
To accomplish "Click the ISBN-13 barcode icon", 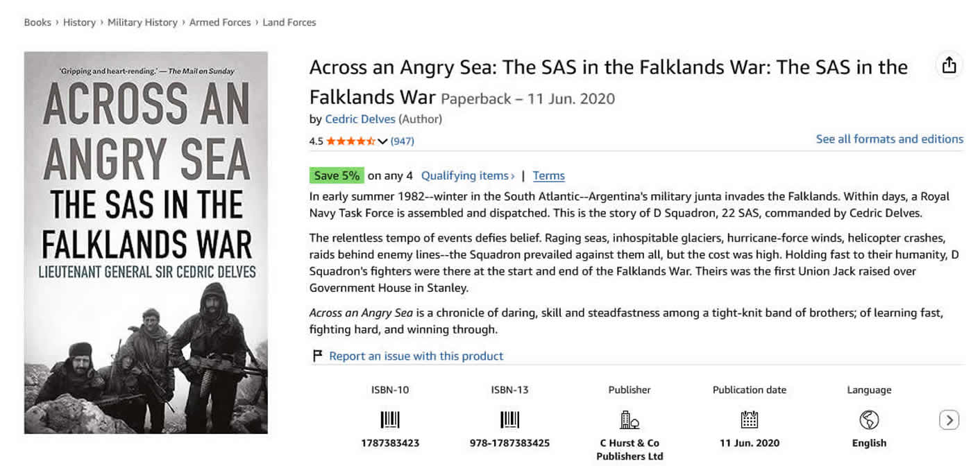I will tap(509, 419).
